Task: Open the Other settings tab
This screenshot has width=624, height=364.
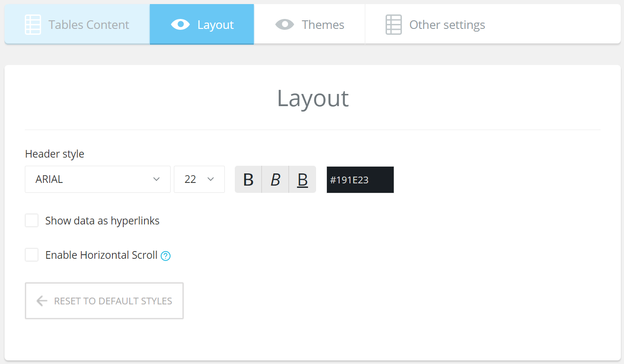Action: pos(435,24)
